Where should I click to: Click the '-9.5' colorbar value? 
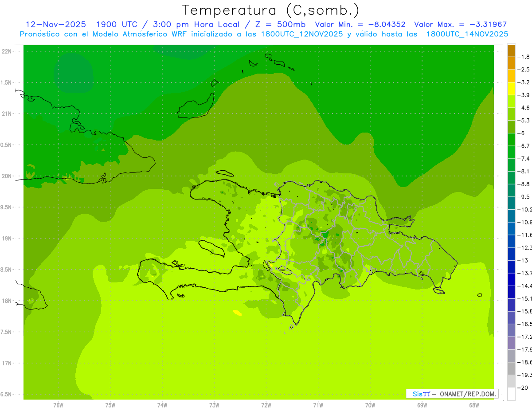(x=524, y=197)
